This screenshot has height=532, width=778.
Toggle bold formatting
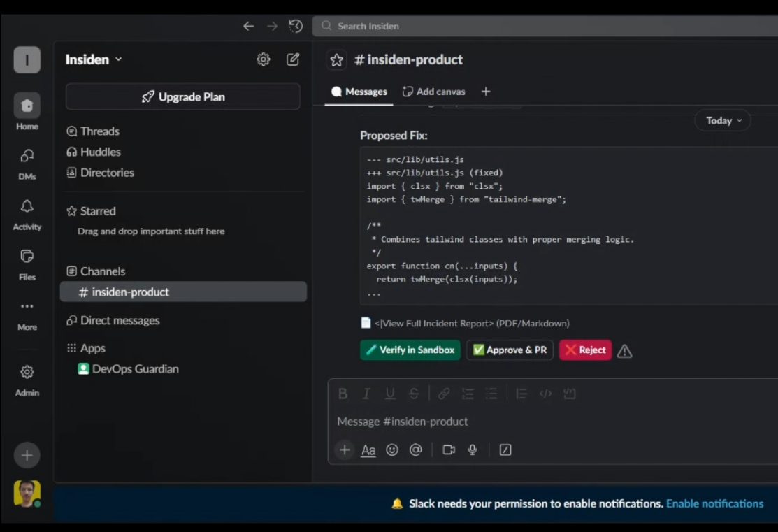(x=343, y=394)
